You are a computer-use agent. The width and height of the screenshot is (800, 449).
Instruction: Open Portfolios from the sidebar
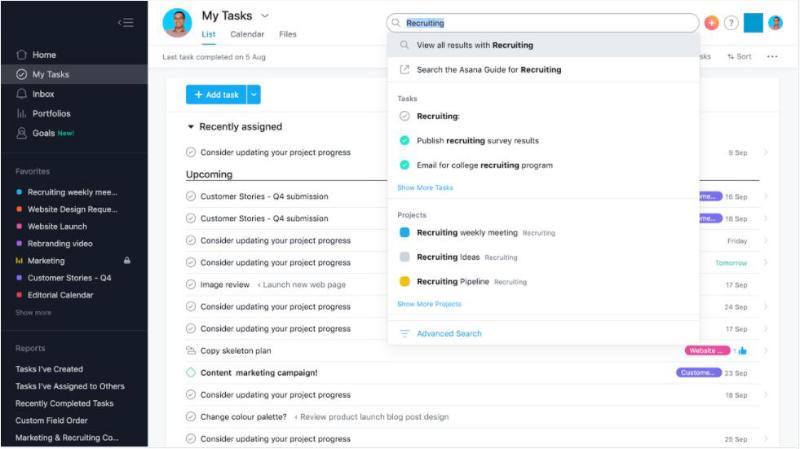(51, 113)
